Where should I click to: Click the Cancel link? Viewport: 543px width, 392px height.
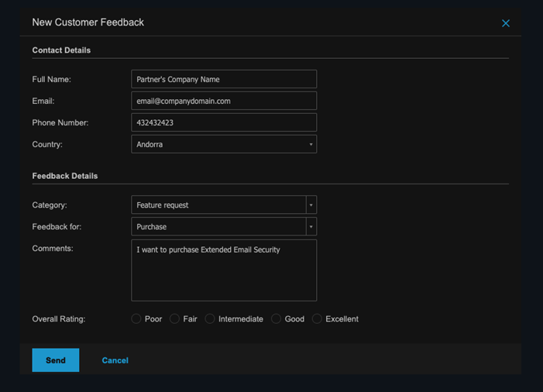[115, 360]
